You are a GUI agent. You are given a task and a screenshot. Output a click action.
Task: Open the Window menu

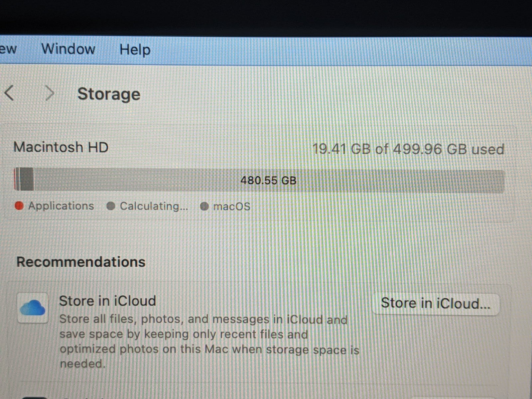click(68, 49)
